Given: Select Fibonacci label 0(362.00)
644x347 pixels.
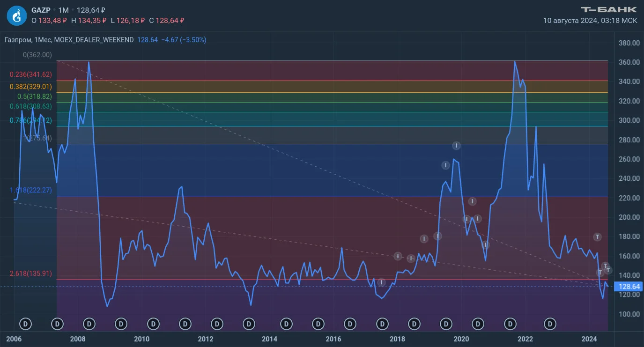Looking at the screenshot, I should click(37, 55).
